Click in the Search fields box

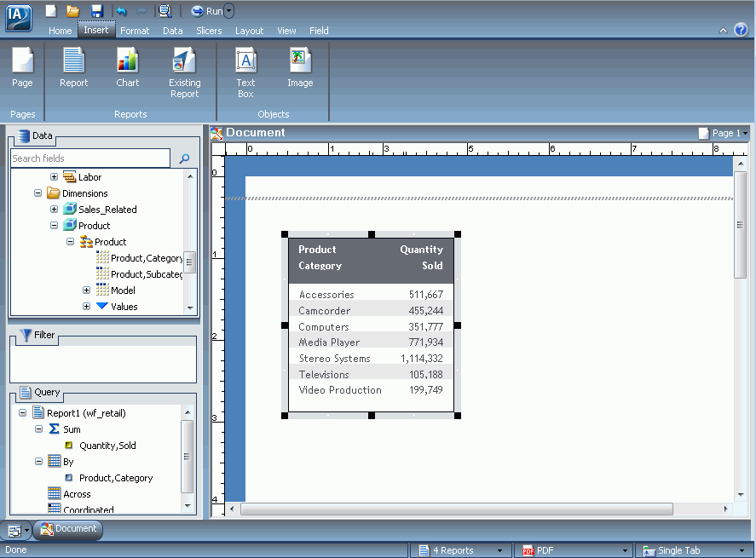pyautogui.click(x=90, y=158)
